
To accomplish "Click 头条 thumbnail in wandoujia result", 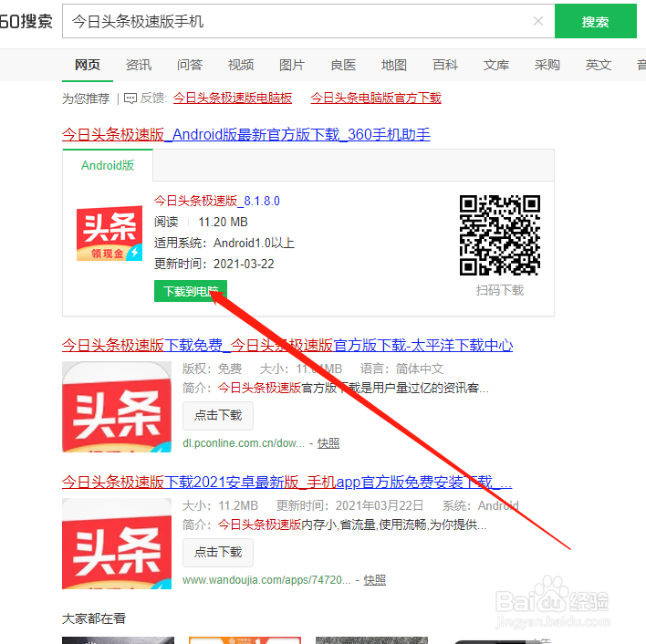I will pyautogui.click(x=117, y=544).
